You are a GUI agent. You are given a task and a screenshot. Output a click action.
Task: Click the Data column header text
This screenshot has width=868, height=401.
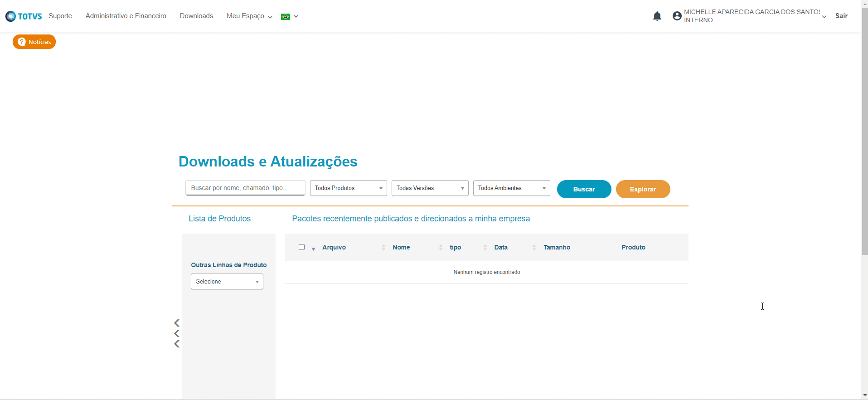(x=501, y=247)
